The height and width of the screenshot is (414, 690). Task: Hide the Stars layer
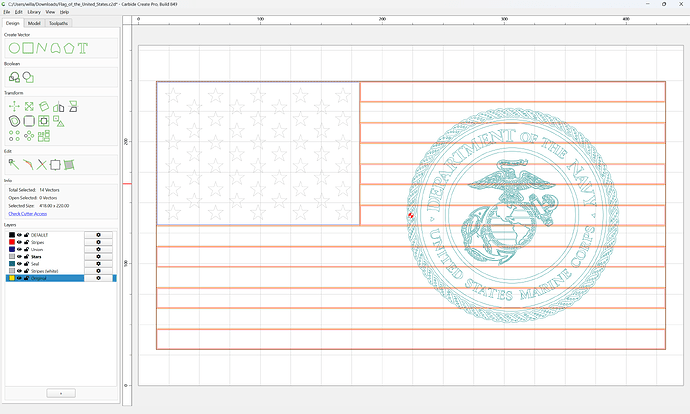click(19, 256)
